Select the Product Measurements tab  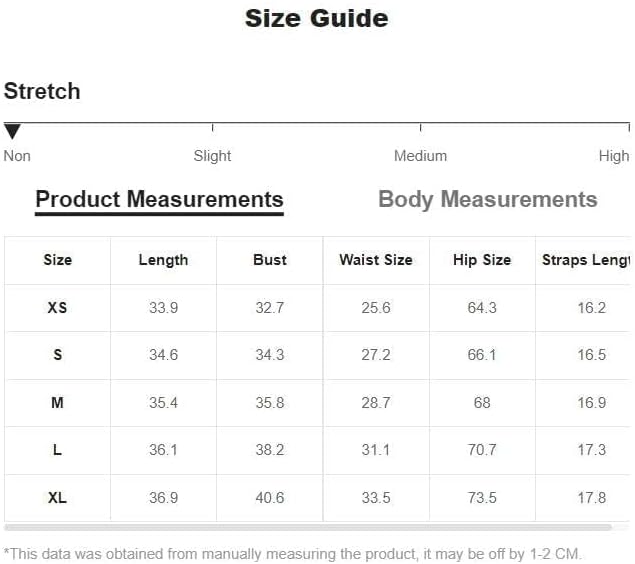pos(159,199)
